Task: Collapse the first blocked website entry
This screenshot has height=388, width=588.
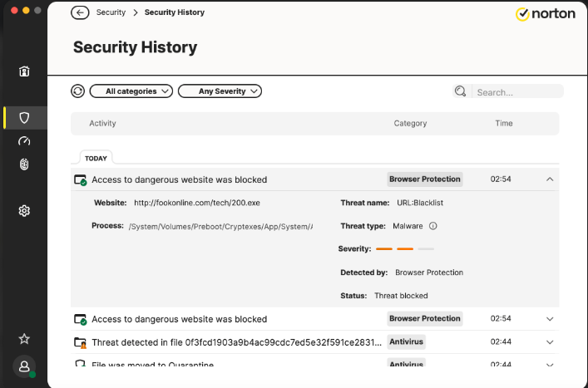Action: coord(550,179)
